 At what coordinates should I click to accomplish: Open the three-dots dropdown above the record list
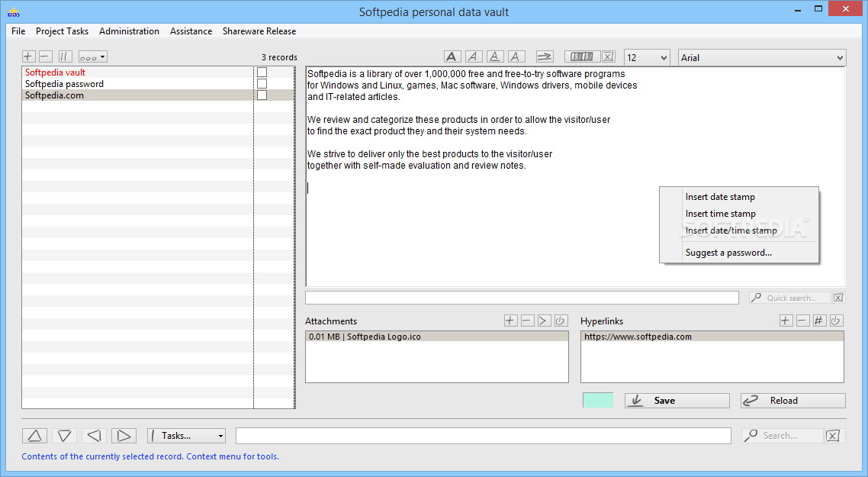(92, 56)
